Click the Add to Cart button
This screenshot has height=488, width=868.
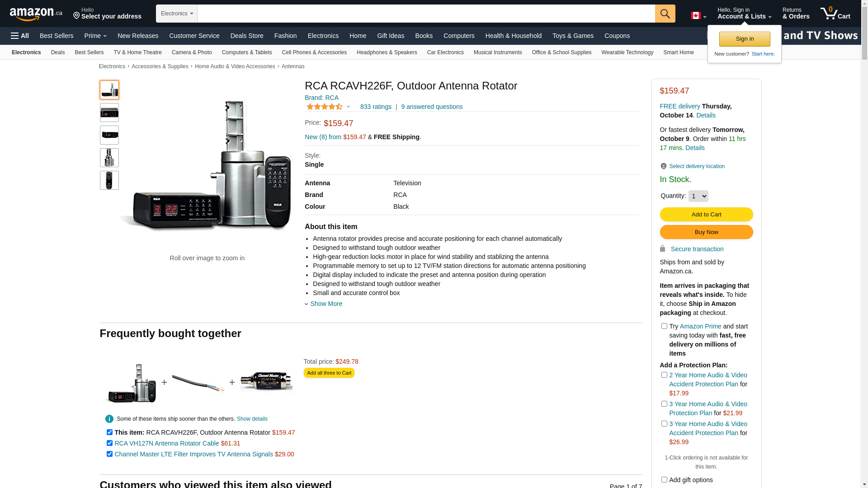point(706,215)
